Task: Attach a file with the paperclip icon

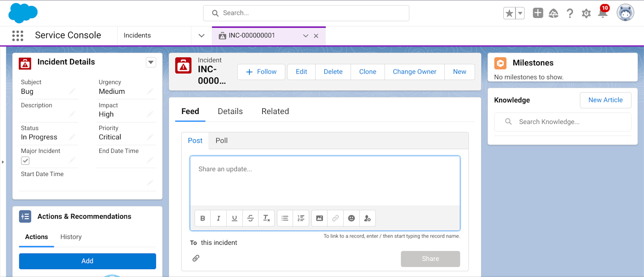Action: 195,258
